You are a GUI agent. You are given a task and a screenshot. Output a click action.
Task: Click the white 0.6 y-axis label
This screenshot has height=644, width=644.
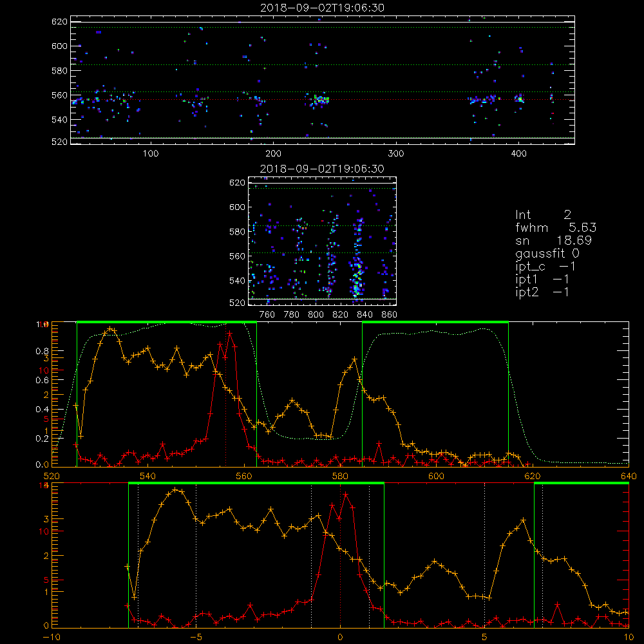coord(42,381)
